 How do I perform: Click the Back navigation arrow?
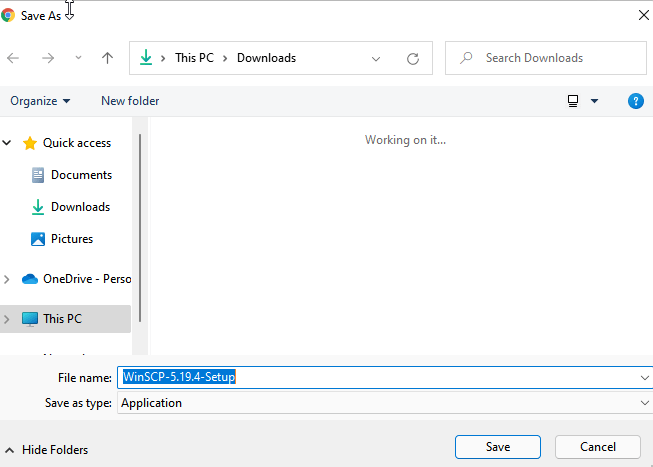(x=13, y=58)
